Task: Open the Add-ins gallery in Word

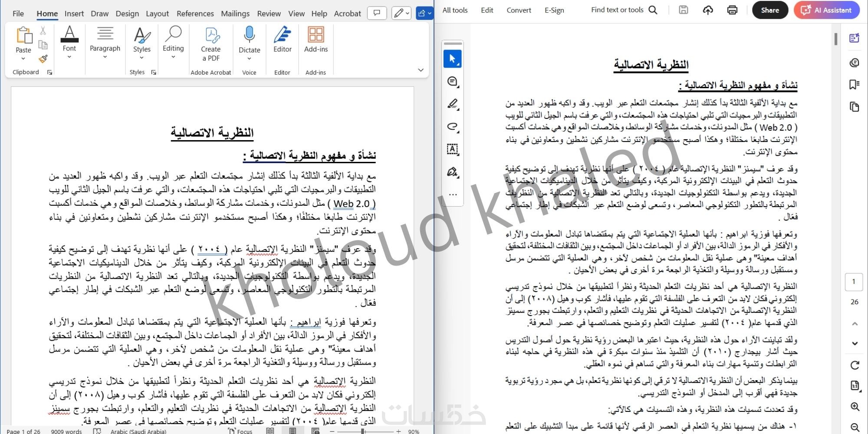Action: coord(316,39)
